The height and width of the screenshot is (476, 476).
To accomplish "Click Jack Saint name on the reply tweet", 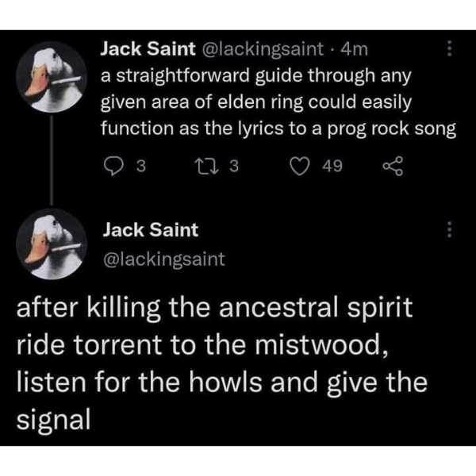I will [x=151, y=229].
